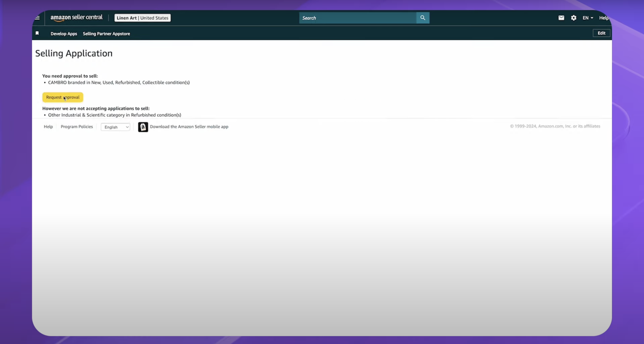Screen dimensions: 644x344
Task: Click the Amazon Seller app icon
Action: point(143,127)
